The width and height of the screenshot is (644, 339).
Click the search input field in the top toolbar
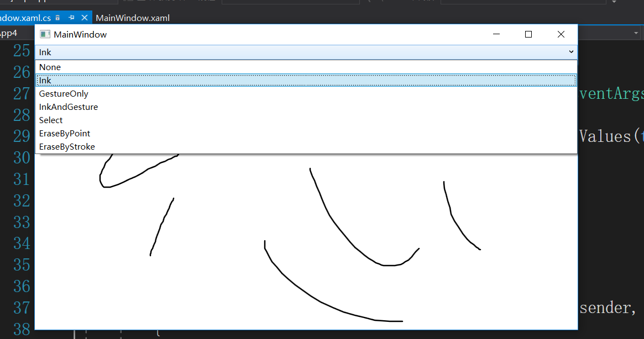coord(290,3)
